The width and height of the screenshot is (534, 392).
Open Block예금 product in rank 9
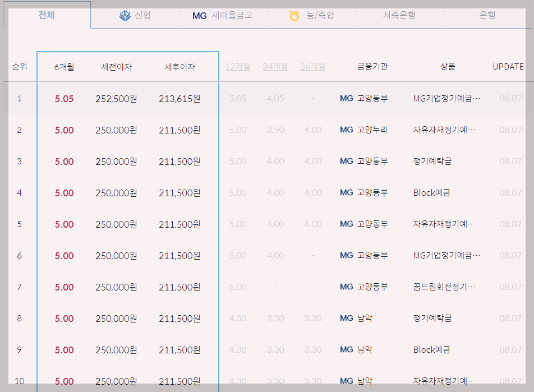coord(431,350)
